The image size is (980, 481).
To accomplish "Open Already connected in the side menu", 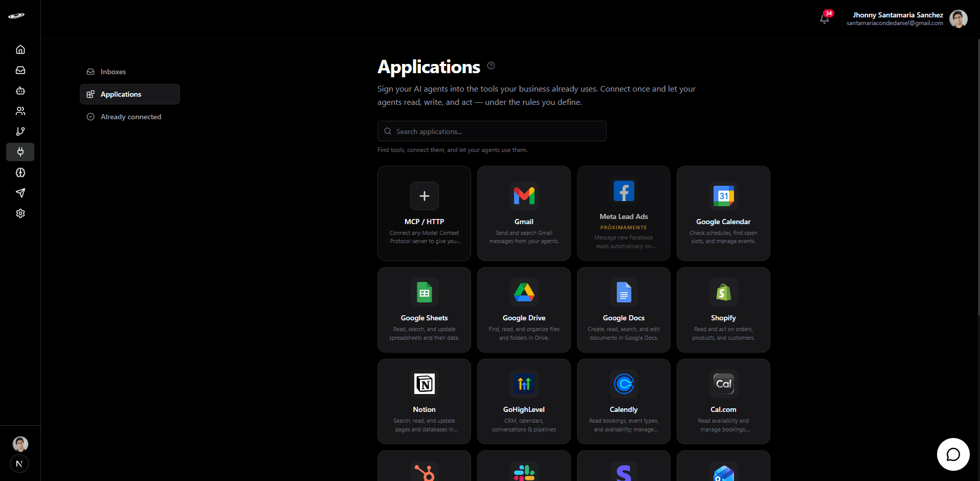I will pyautogui.click(x=130, y=117).
